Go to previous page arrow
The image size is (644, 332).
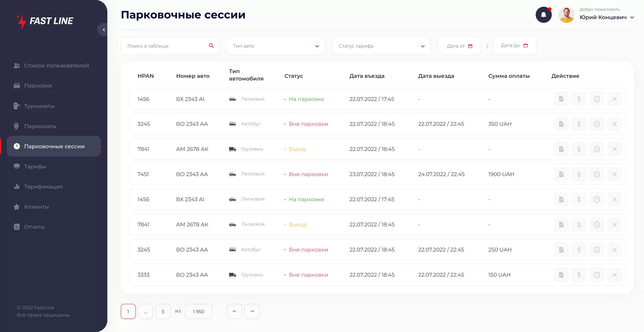234,312
